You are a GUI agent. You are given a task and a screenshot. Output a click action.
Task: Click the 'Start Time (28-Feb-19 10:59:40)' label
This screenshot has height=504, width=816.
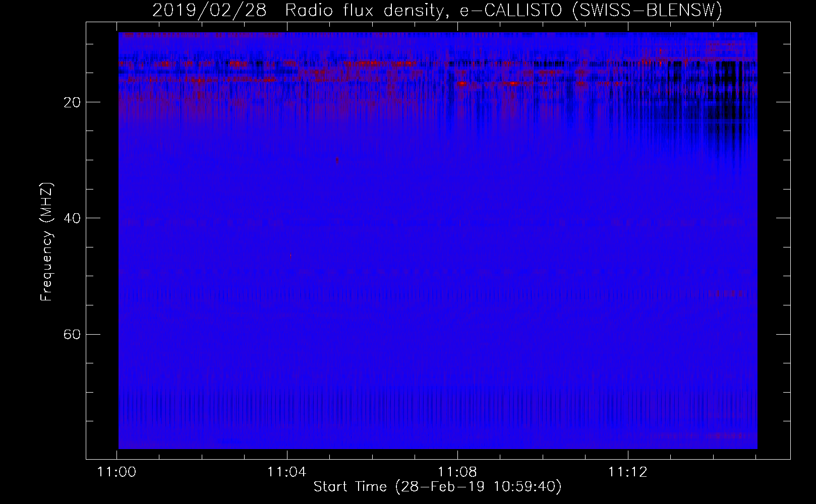coord(437,487)
